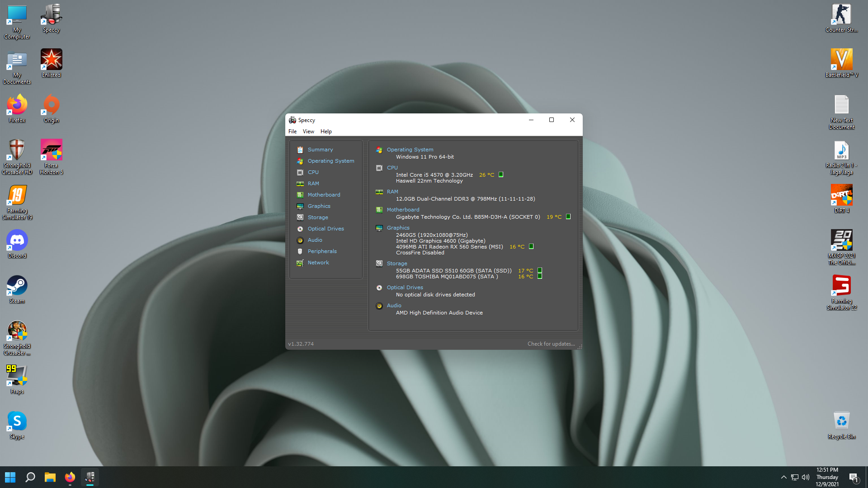The height and width of the screenshot is (488, 868).
Task: Select the Steam desktop icon
Action: point(17,289)
